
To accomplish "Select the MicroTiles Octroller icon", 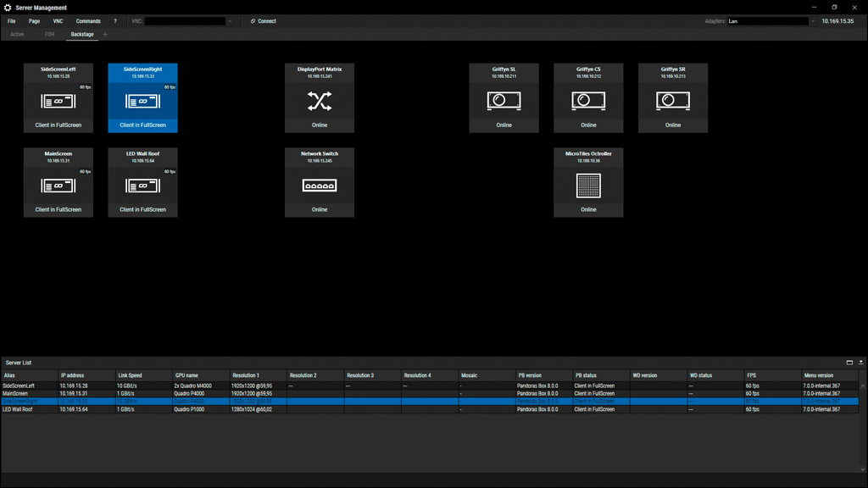I will tap(588, 186).
